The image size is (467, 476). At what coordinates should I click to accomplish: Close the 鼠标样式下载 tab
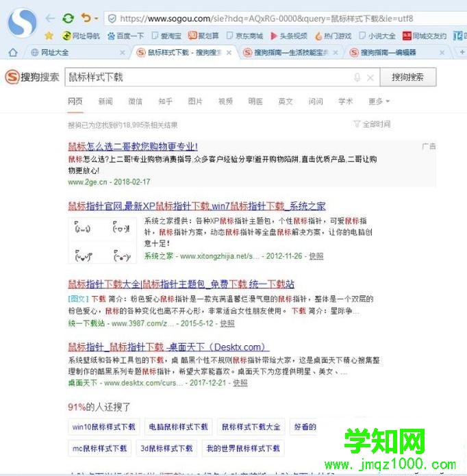point(229,53)
